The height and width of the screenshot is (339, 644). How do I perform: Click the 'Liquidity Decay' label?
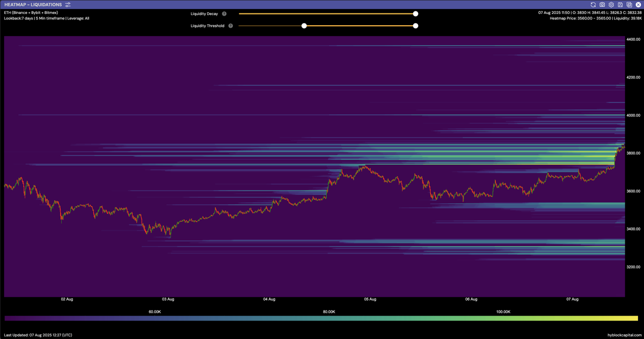pyautogui.click(x=204, y=14)
